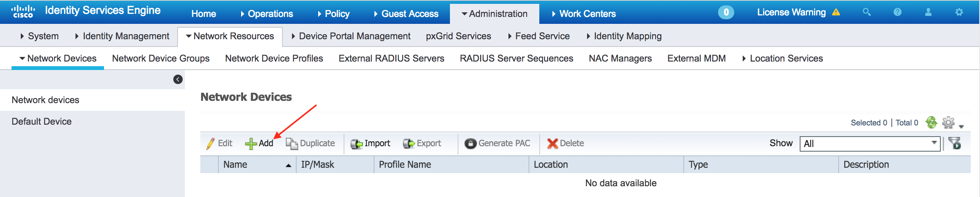980x197 pixels.
Task: Switch to External RADIUS Servers tab
Action: [x=391, y=58]
